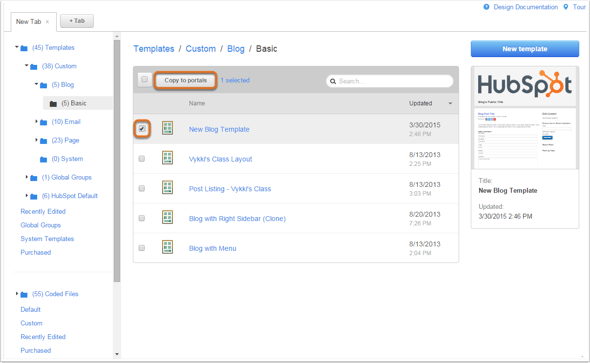The height and width of the screenshot is (363, 590).
Task: Collapse the Blog tree node arrow
Action: [36, 84]
